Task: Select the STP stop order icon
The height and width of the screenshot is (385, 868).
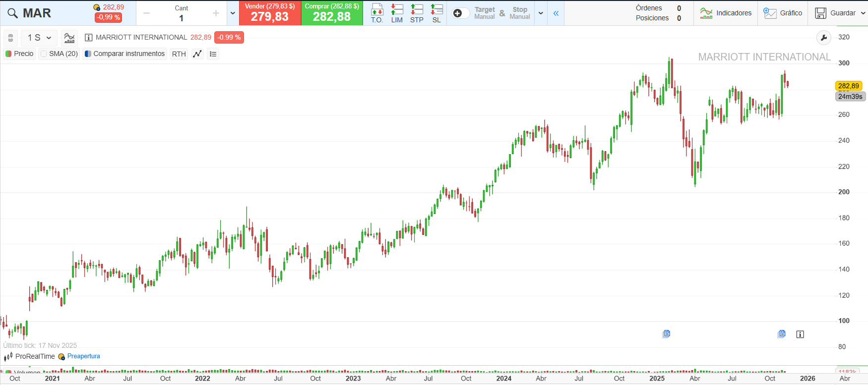Action: [x=417, y=13]
